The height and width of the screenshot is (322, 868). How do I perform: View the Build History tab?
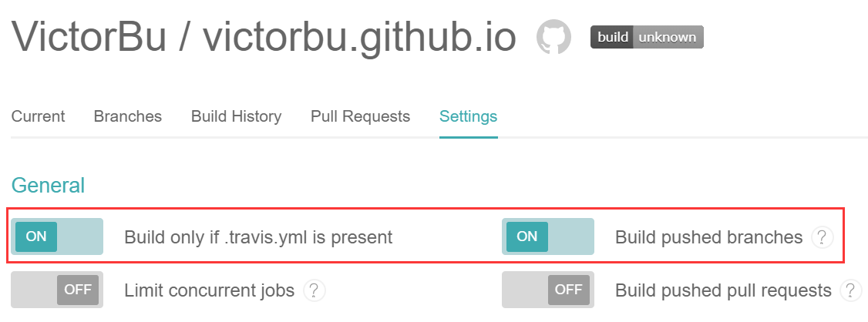click(236, 116)
